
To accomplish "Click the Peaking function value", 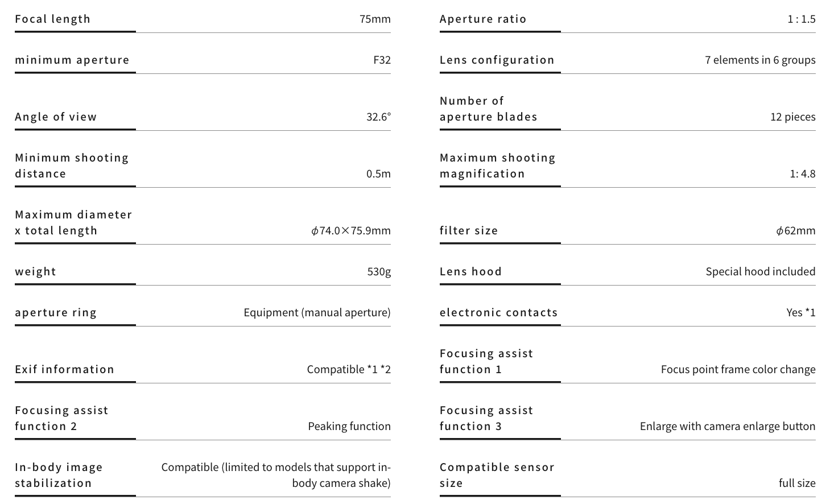I will point(349,426).
